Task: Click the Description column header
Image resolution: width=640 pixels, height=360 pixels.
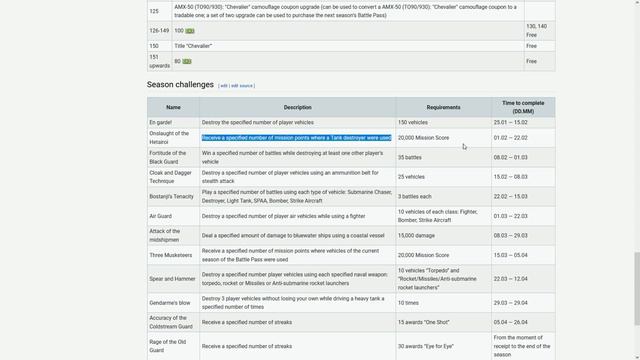Action: (298, 107)
